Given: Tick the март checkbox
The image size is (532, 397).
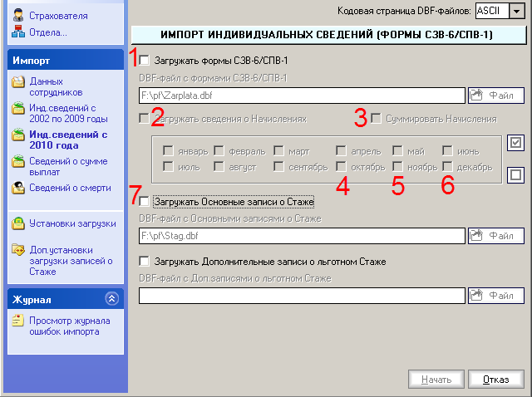Looking at the screenshot, I should 278,150.
